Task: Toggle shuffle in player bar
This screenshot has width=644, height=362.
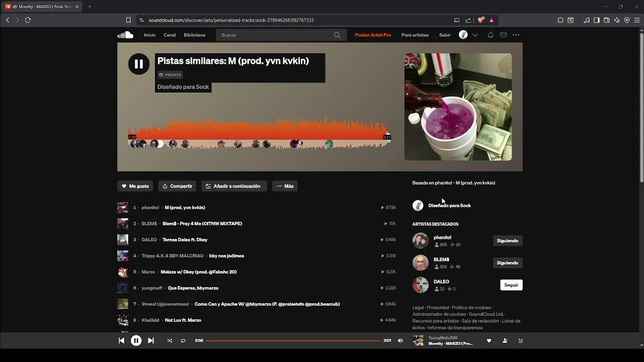Action: [x=170, y=340]
